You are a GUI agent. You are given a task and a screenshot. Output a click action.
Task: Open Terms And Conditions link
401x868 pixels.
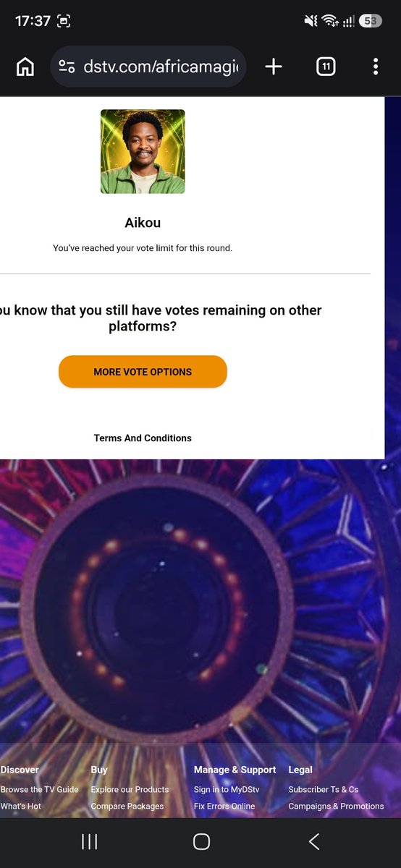tap(143, 438)
